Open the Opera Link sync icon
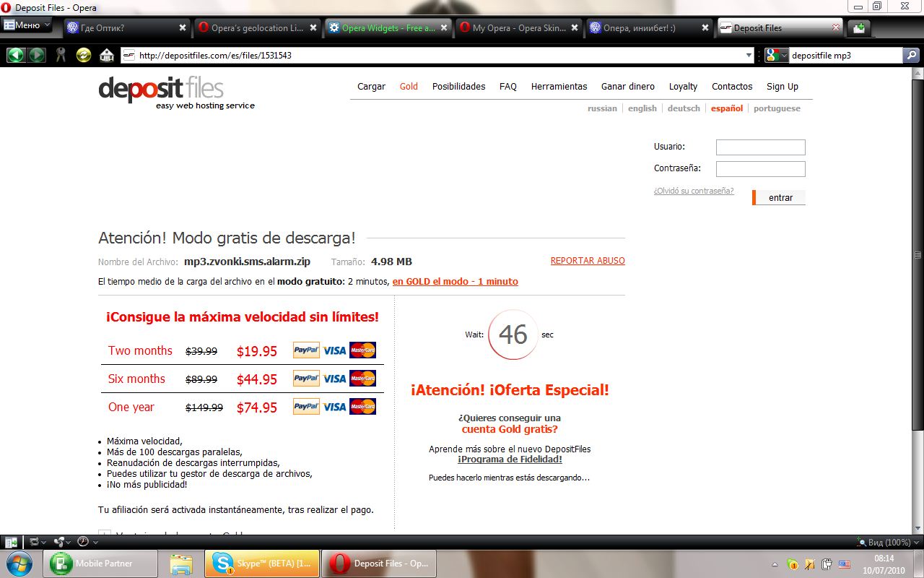924x578 pixels. coord(35,542)
